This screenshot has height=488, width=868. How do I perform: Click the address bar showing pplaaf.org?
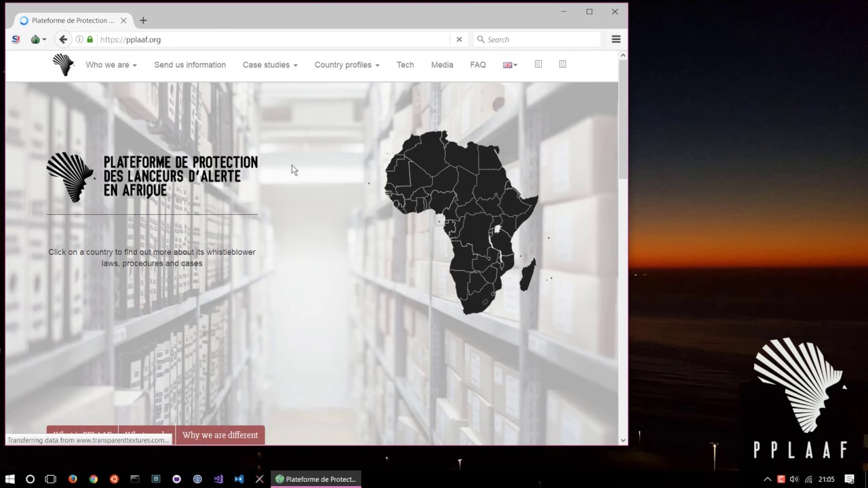[x=271, y=39]
